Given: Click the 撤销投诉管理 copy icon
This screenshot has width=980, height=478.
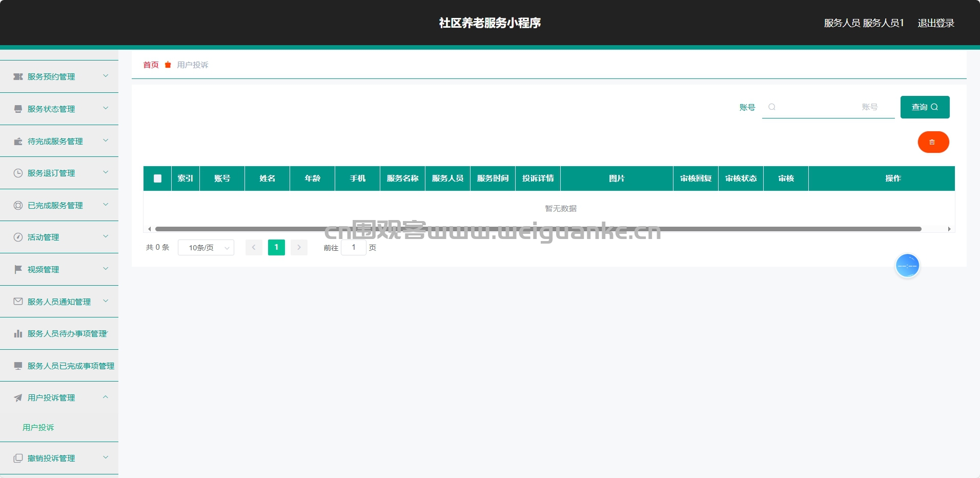Looking at the screenshot, I should point(18,458).
